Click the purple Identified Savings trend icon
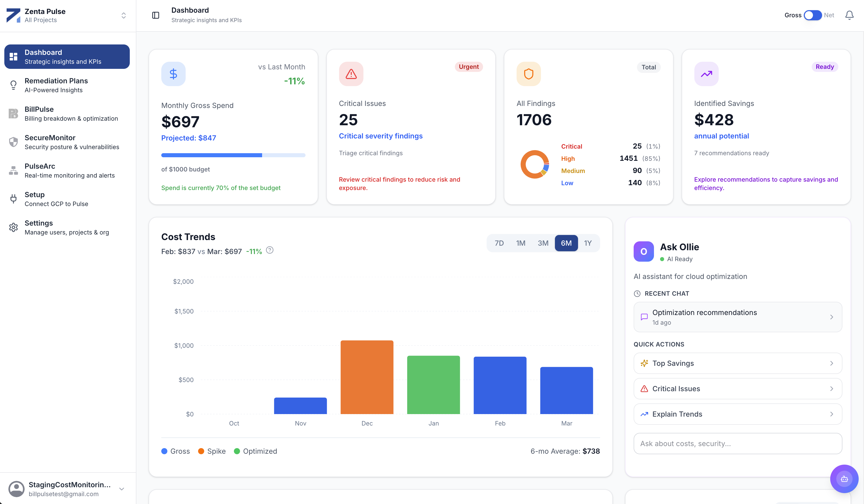The image size is (864, 504). point(706,74)
